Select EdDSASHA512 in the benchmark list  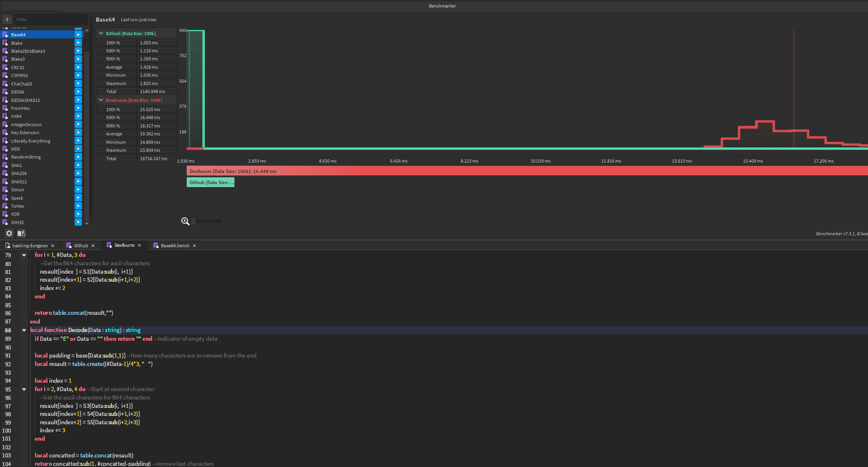26,100
